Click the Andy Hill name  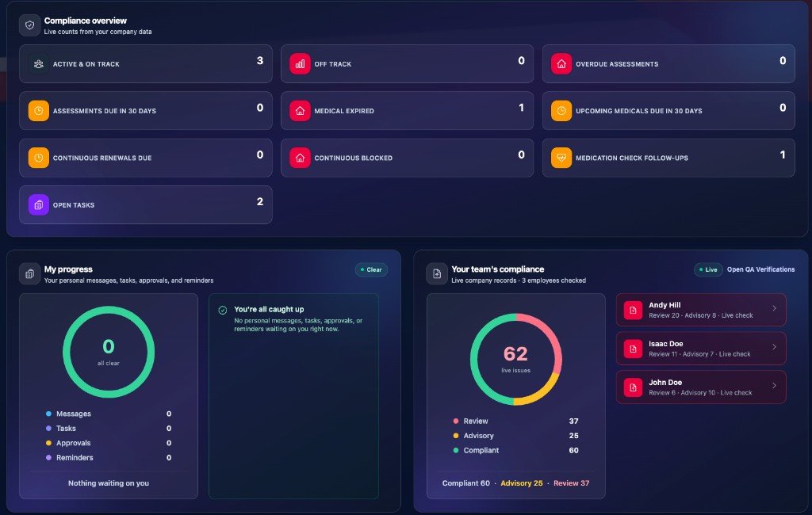(x=665, y=305)
